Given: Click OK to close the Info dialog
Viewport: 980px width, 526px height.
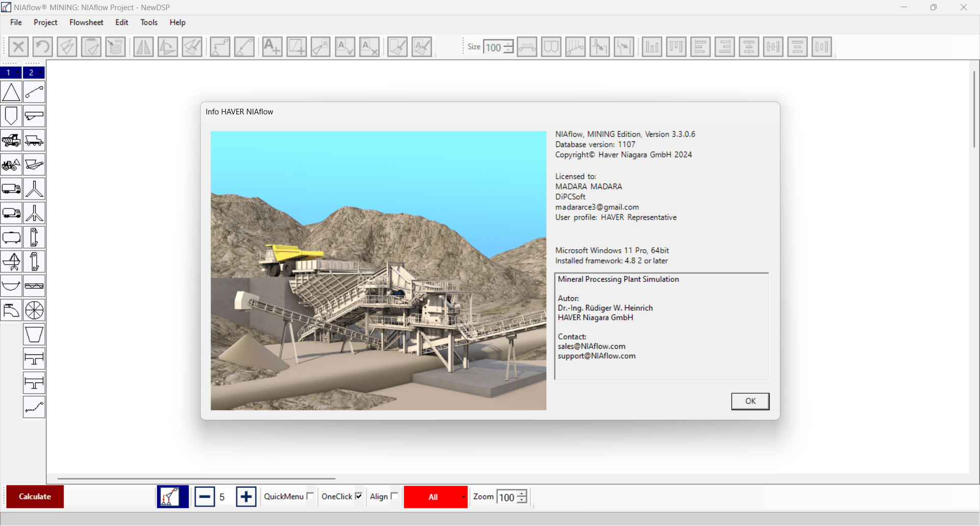Looking at the screenshot, I should pyautogui.click(x=750, y=401).
